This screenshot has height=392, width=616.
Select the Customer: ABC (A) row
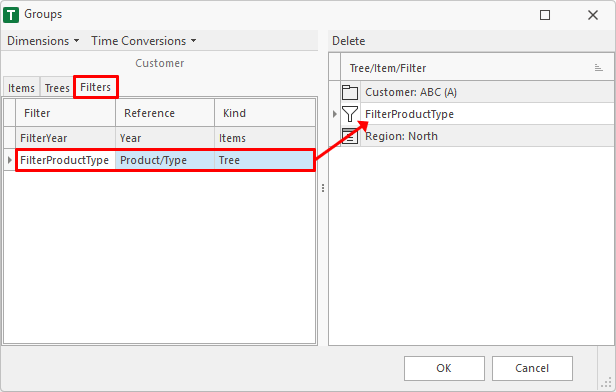(487, 92)
